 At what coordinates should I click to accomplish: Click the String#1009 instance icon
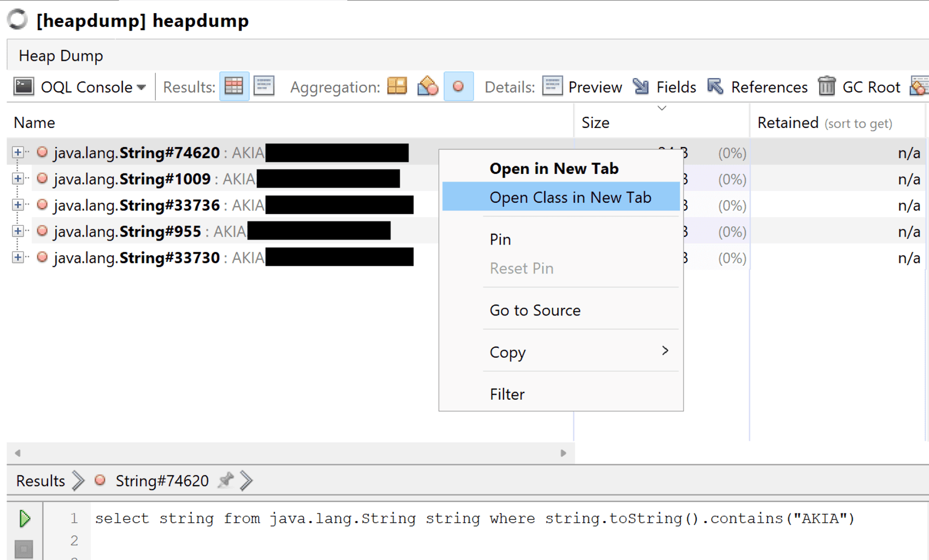click(42, 178)
